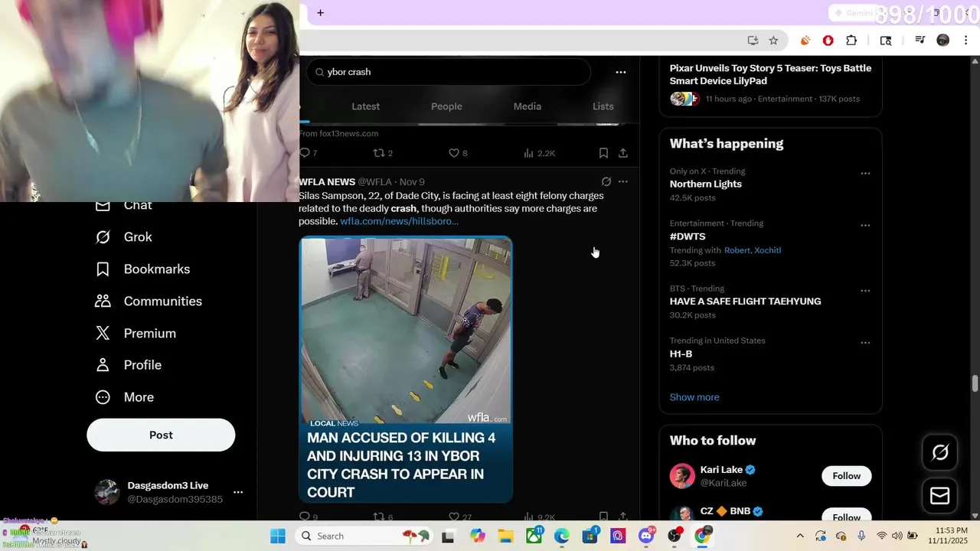Open Microsoft Edge in the taskbar

coord(562,536)
